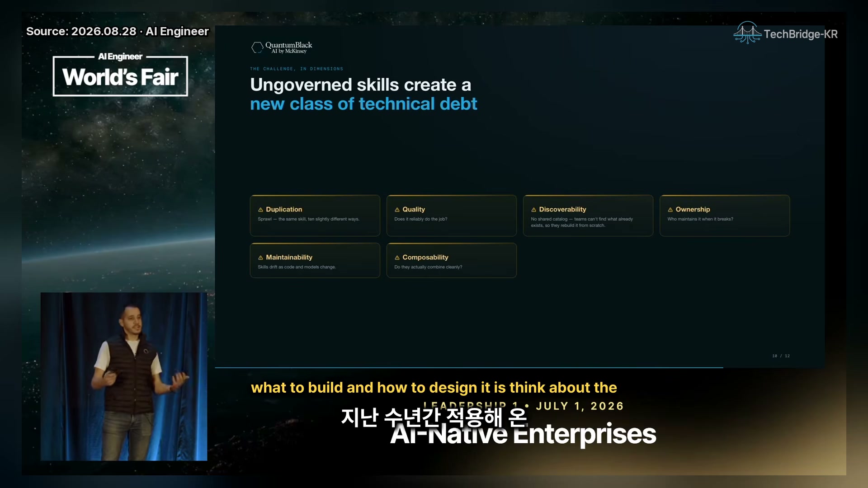Click the Maintainability card title

point(289,257)
